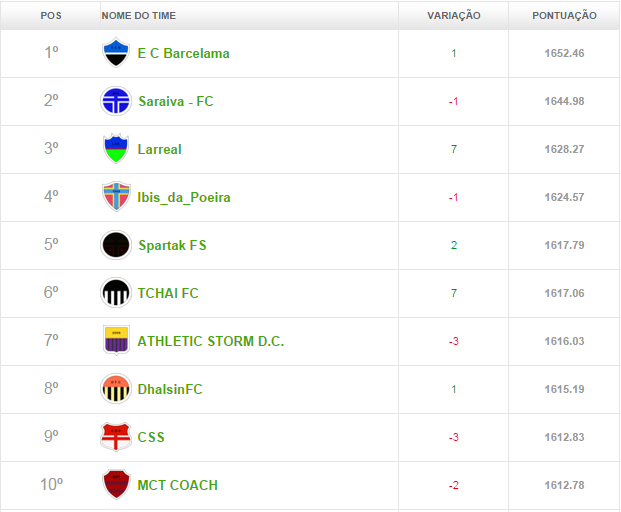Viewport: 621px width, 512px height.
Task: Select the MCT COACH team name
Action: (177, 485)
